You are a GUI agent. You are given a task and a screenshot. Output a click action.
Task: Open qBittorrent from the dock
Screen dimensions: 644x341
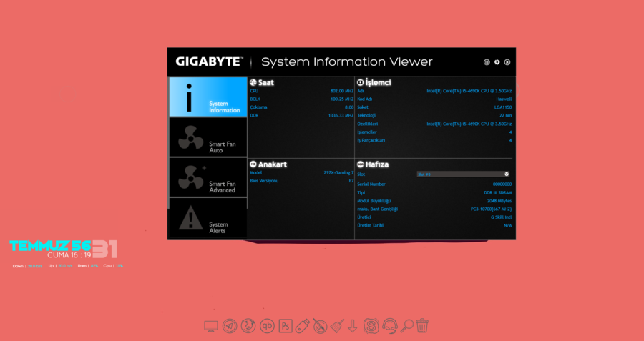coord(267,326)
